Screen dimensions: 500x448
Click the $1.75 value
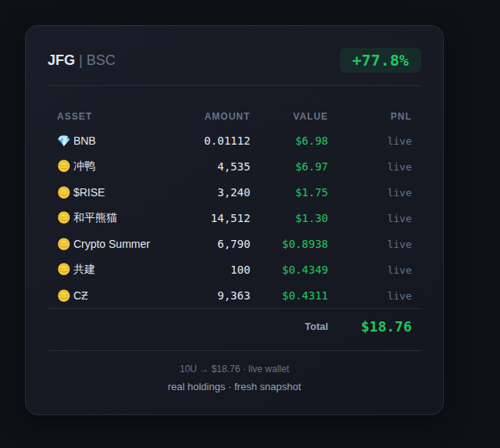click(312, 192)
